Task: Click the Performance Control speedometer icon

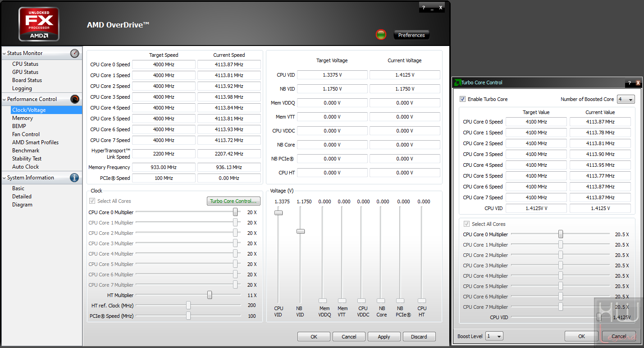Action: [x=75, y=99]
